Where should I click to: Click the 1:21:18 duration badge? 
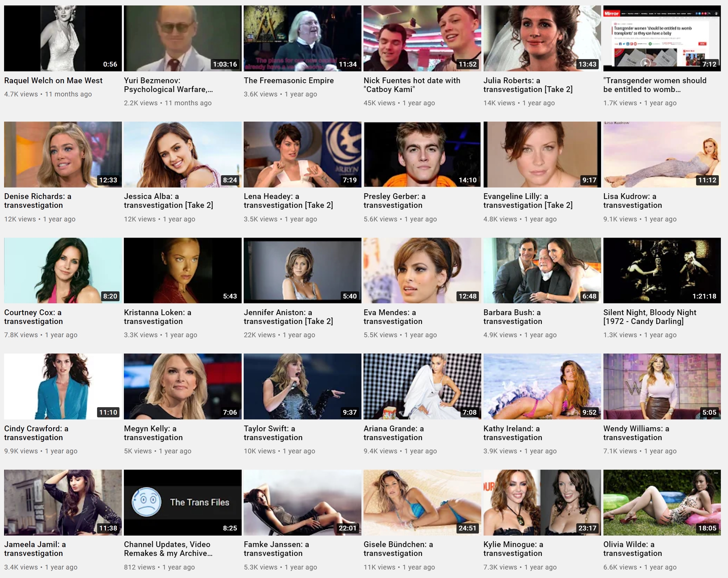pos(704,296)
